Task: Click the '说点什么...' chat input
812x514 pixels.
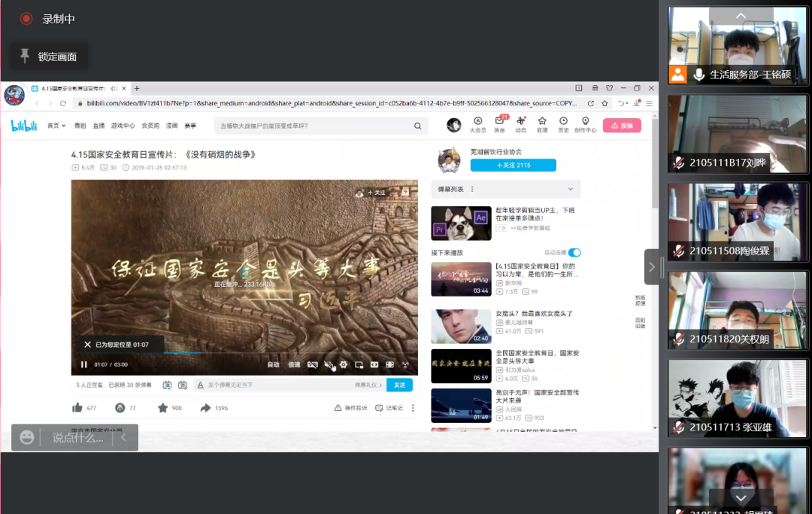Action: click(x=77, y=438)
